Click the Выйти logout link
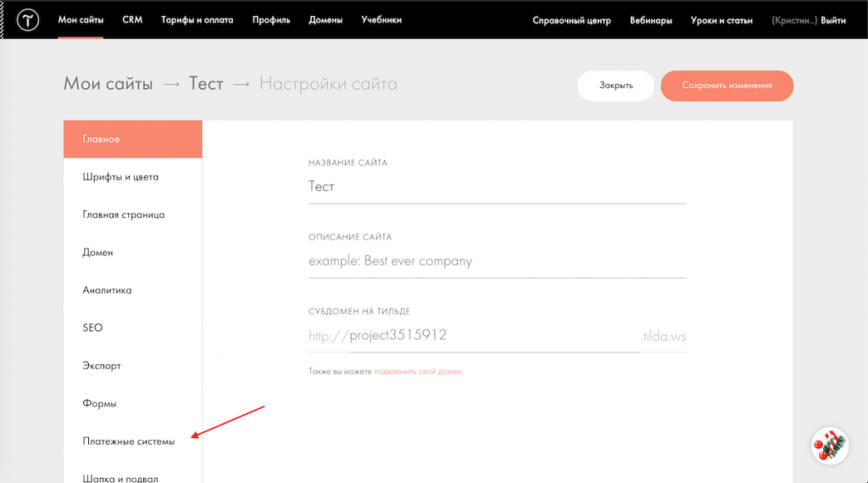The width and height of the screenshot is (868, 483). point(833,20)
